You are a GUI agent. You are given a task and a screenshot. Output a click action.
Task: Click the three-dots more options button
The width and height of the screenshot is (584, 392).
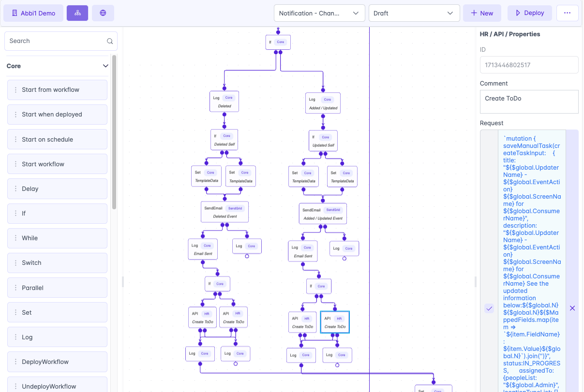[x=567, y=13]
